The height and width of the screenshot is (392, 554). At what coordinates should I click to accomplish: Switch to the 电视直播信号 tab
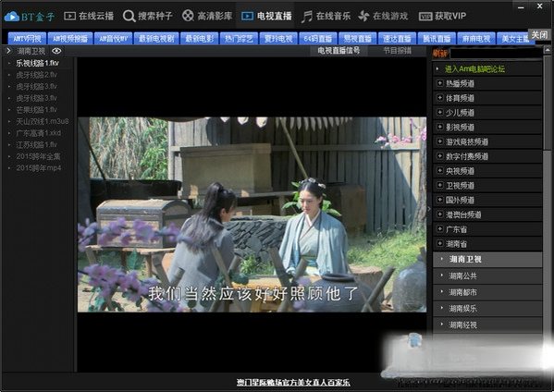coord(339,51)
